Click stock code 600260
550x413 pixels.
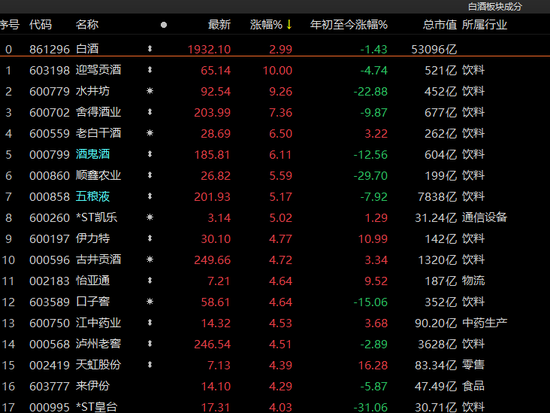[49, 218]
